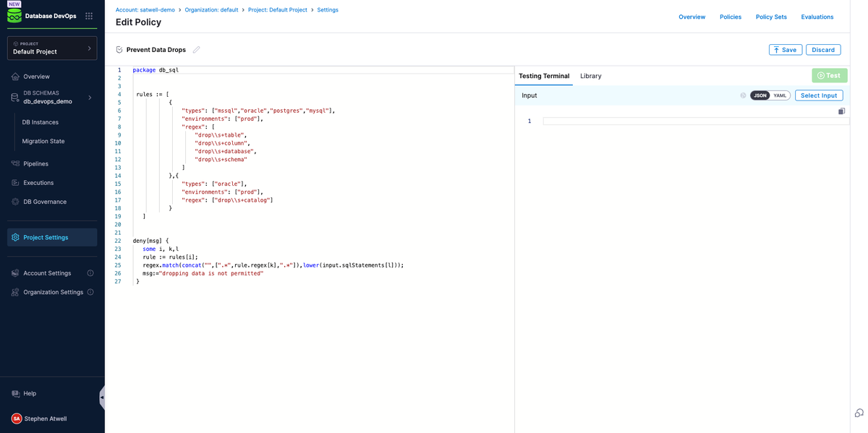
Task: Click the "drop\\s+catalog" regex line
Action: tap(227, 200)
